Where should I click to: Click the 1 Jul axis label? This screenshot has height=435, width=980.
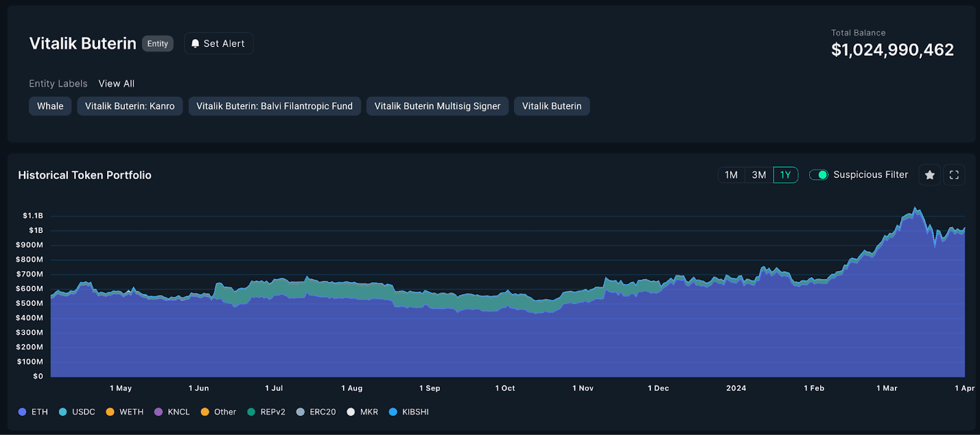274,389
